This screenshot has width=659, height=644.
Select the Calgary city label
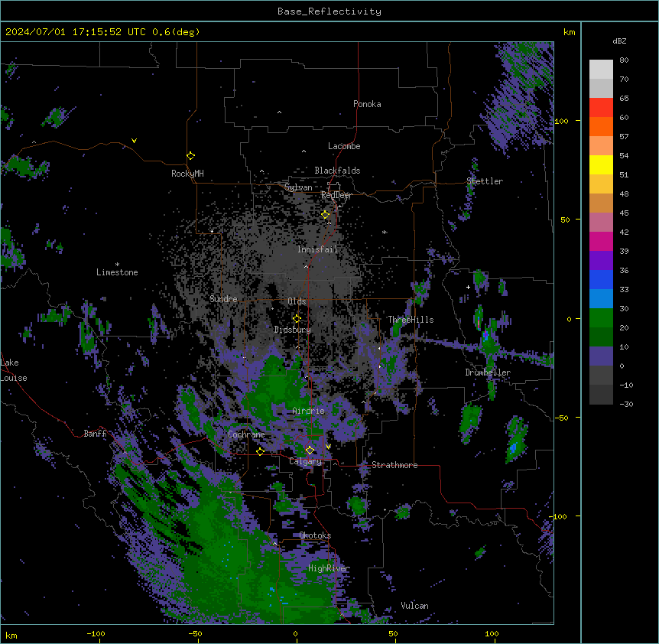(306, 461)
